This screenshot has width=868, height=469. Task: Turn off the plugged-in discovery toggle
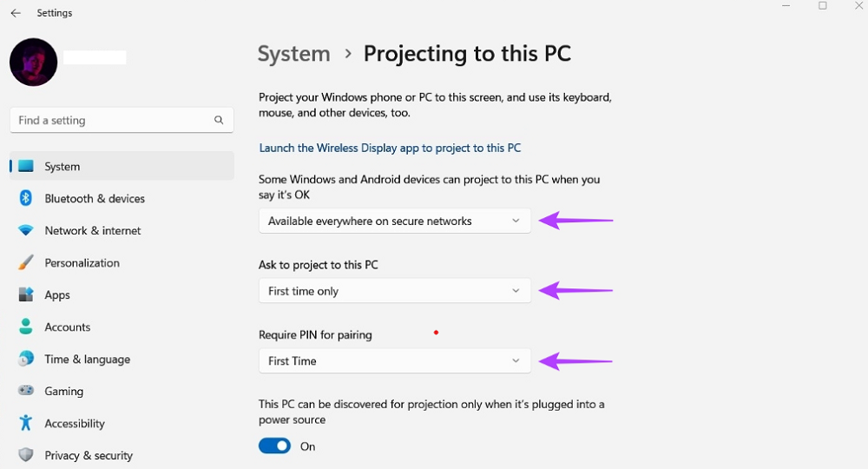pos(274,446)
